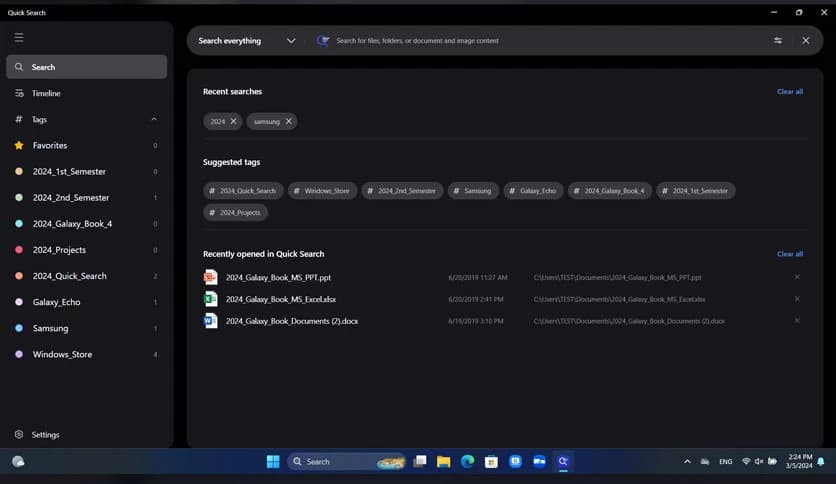Select the 2024_Quick_Search tag in sidebar
Viewport: 836px width, 484px height.
tap(86, 276)
